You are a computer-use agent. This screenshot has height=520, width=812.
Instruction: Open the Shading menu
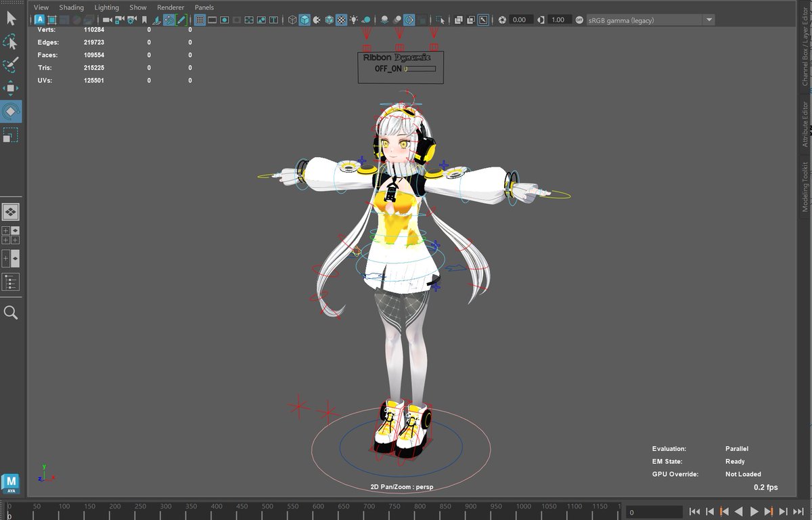click(x=72, y=7)
